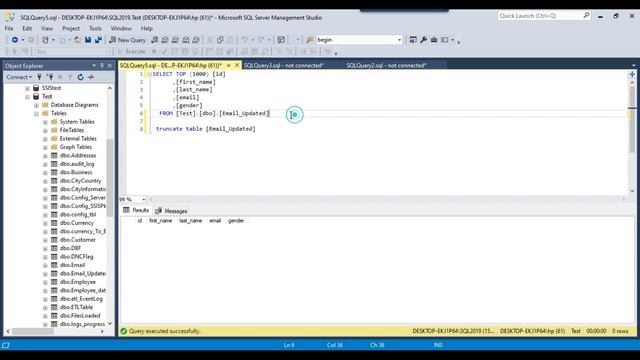Click the Copy icon in toolbar
The height and width of the screenshot is (360, 640).
point(220,40)
